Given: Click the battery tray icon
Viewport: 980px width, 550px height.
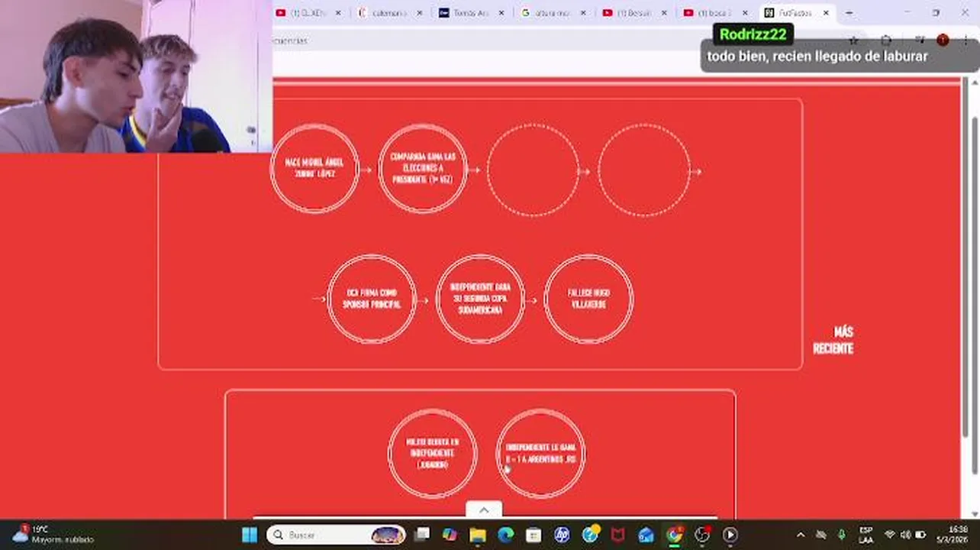Looking at the screenshot, I should 921,535.
